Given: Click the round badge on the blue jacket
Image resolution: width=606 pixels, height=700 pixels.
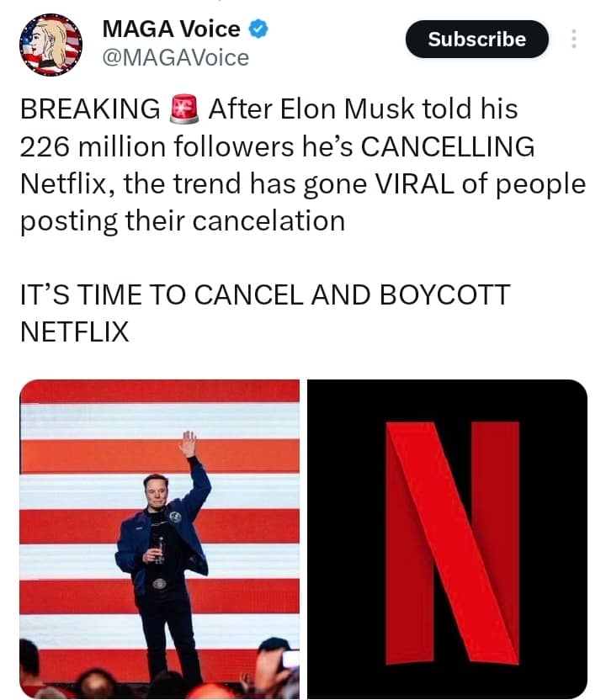Looking at the screenshot, I should (175, 517).
